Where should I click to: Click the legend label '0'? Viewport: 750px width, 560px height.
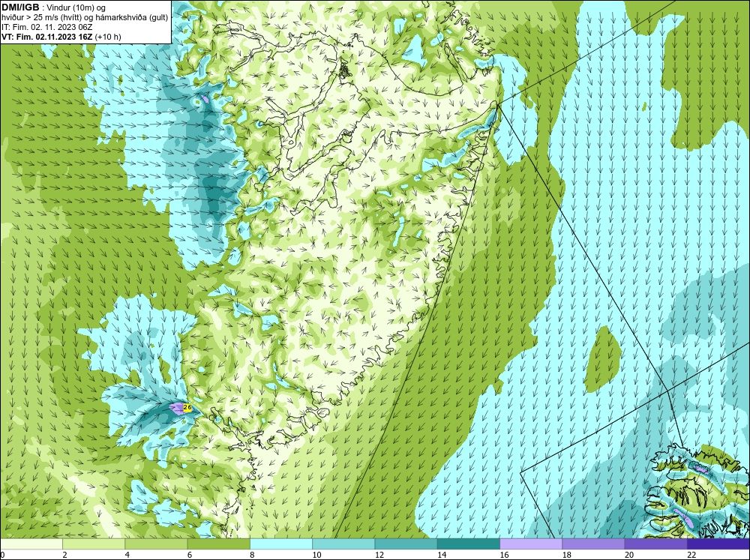tap(2, 555)
